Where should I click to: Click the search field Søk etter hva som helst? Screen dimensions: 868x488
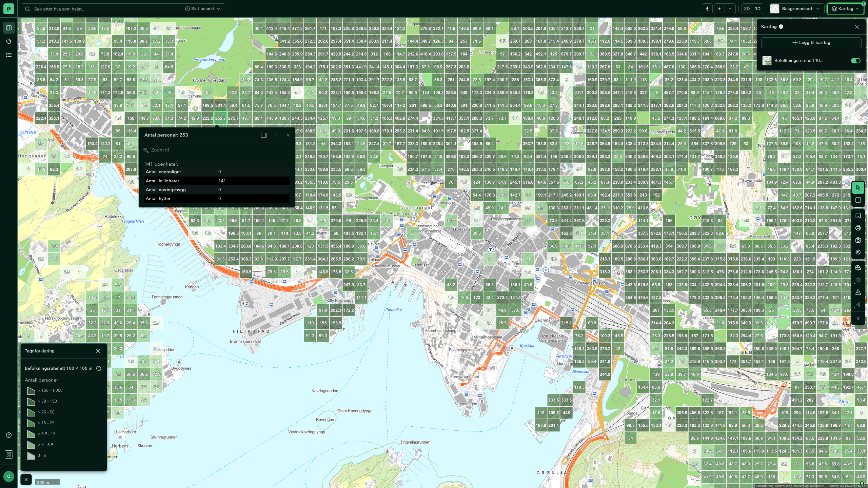[102, 9]
